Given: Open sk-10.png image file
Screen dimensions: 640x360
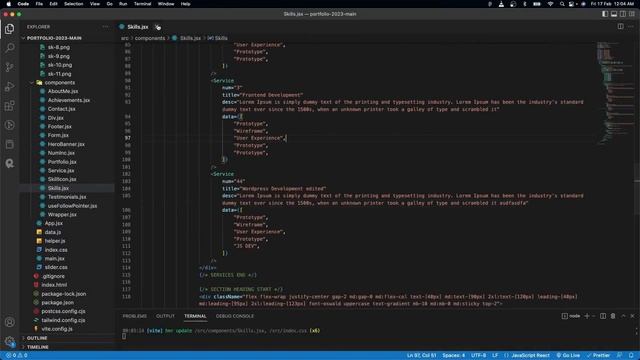Looking at the screenshot, I should (60, 65).
